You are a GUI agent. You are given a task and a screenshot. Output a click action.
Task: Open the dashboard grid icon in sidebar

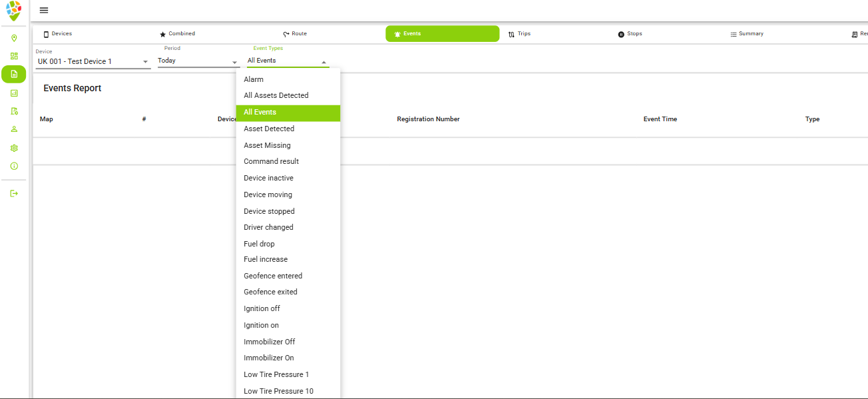[14, 56]
